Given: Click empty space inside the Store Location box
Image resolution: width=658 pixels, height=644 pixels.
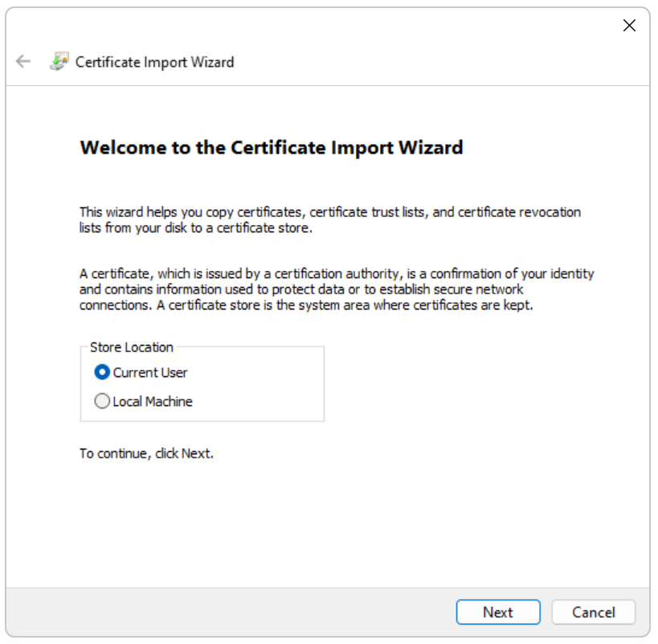Looking at the screenshot, I should pos(265,387).
